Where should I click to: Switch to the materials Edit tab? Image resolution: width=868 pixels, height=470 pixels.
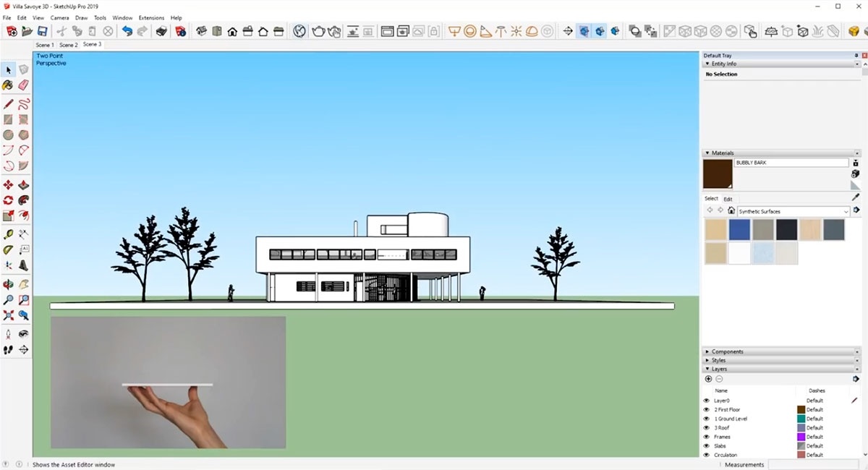click(728, 199)
